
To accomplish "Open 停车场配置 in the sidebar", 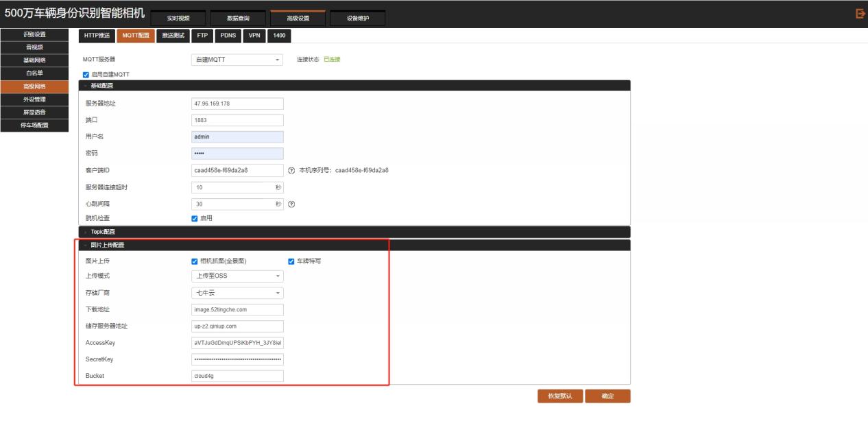I will tap(34, 126).
